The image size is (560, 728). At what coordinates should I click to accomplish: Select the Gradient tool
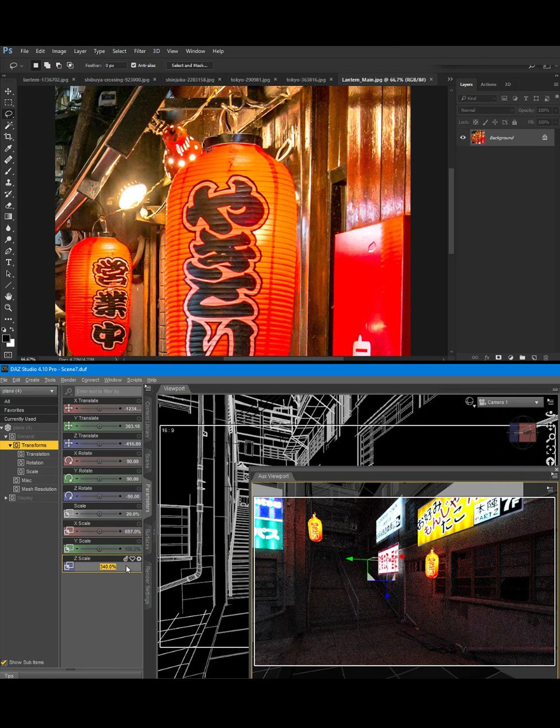(x=8, y=216)
